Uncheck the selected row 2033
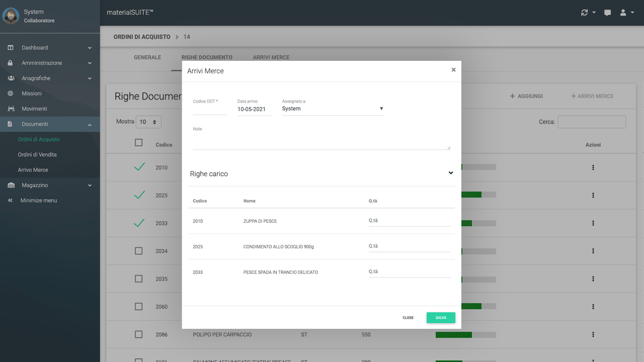The width and height of the screenshot is (644, 362). [x=139, y=223]
